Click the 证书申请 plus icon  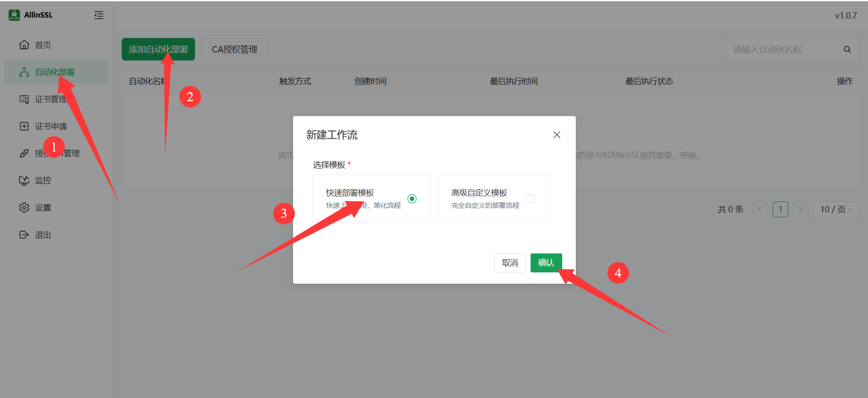click(24, 126)
